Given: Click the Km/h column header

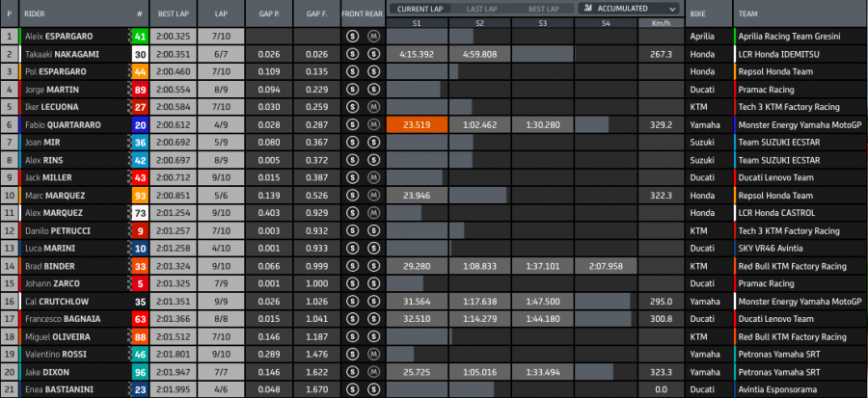Looking at the screenshot, I should pyautogui.click(x=661, y=23).
